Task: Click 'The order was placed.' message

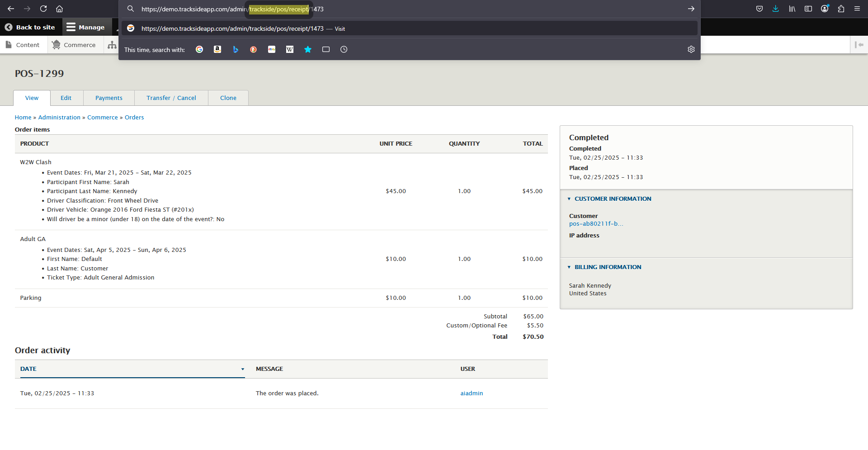Action: (287, 393)
